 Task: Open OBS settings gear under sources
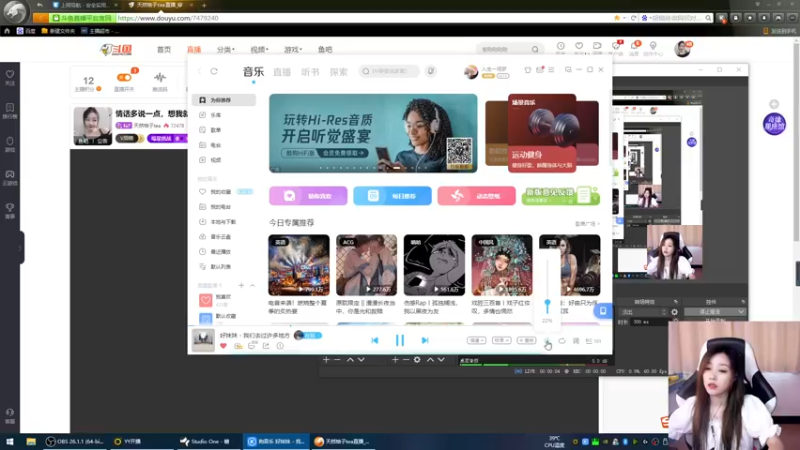tap(417, 360)
